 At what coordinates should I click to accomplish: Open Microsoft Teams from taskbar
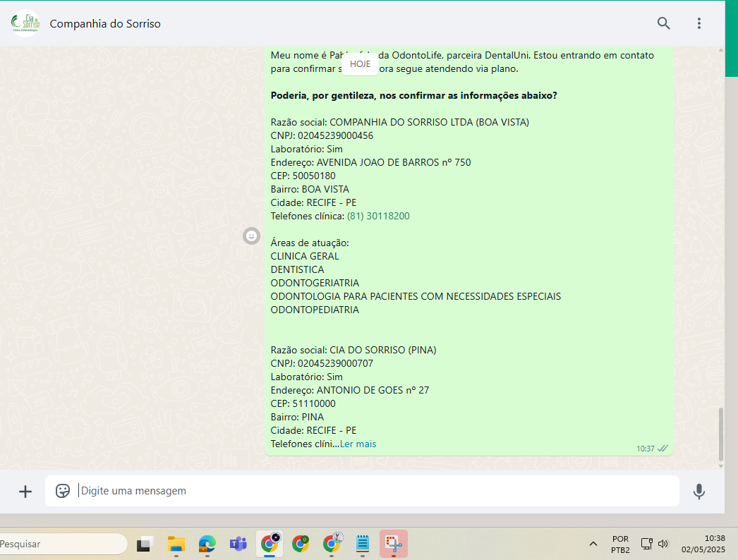[x=238, y=544]
